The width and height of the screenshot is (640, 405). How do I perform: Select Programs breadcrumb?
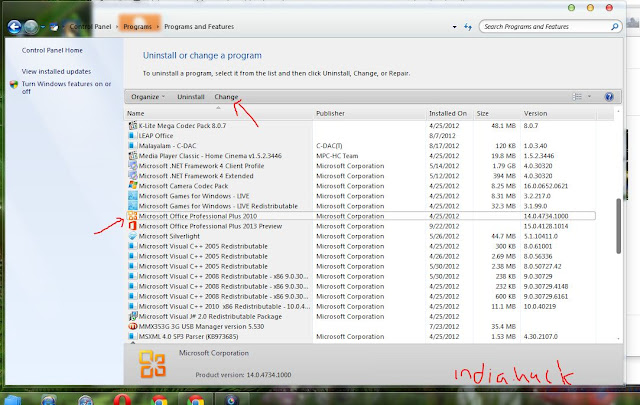pos(138,27)
